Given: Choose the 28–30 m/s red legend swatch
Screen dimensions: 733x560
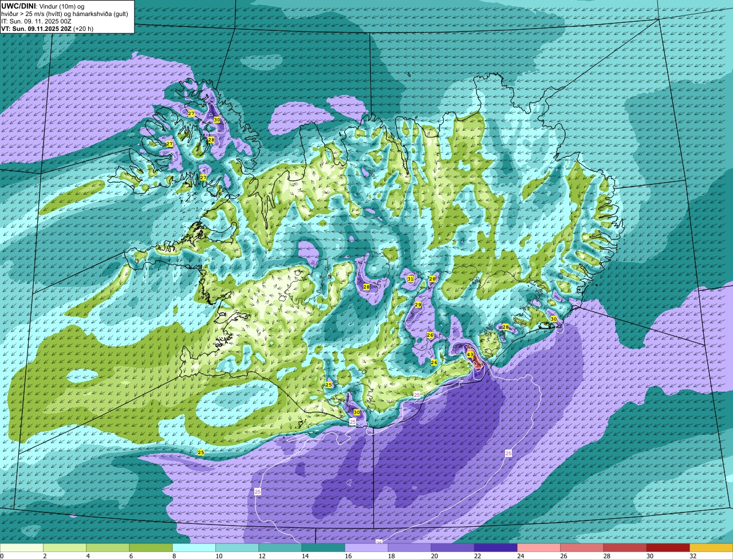Looking at the screenshot, I should pyautogui.click(x=625, y=548).
